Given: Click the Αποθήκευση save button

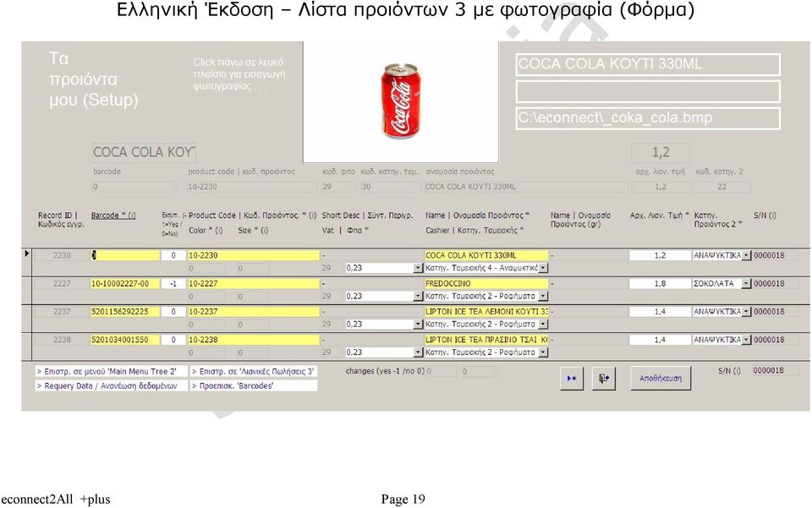Looking at the screenshot, I should tap(661, 379).
